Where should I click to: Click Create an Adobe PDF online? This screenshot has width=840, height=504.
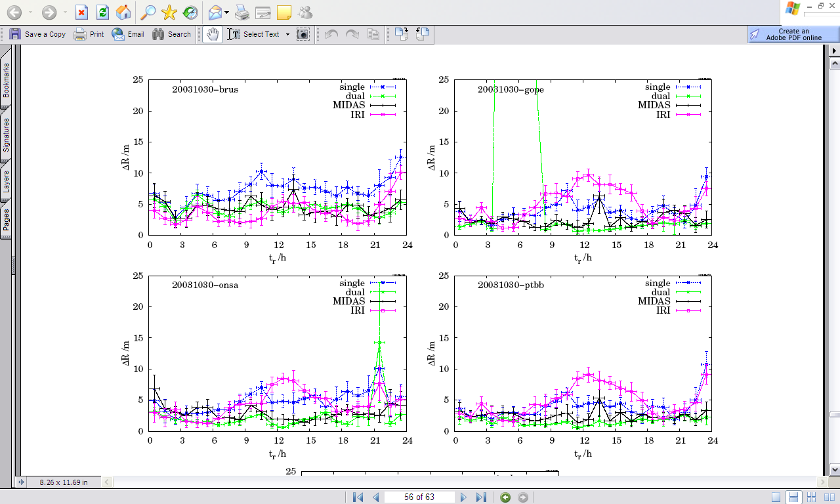(x=793, y=34)
